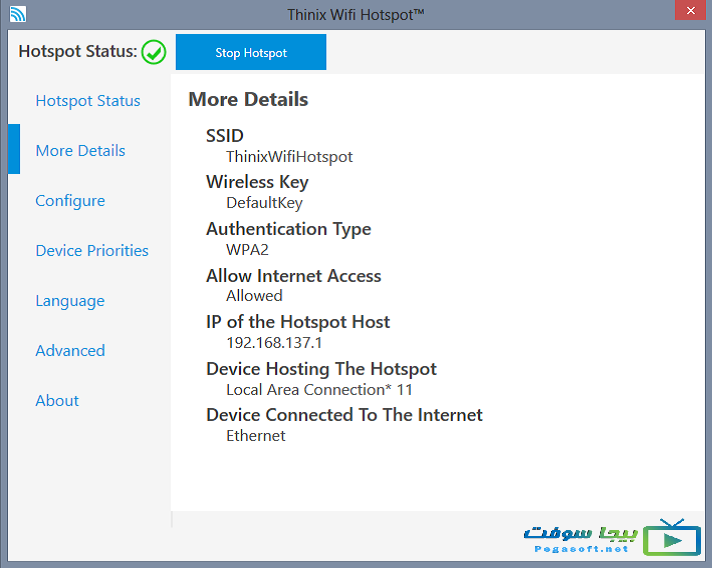The image size is (712, 568).
Task: Click the Thinix Wifi Hotspot title text
Action: coord(356,15)
